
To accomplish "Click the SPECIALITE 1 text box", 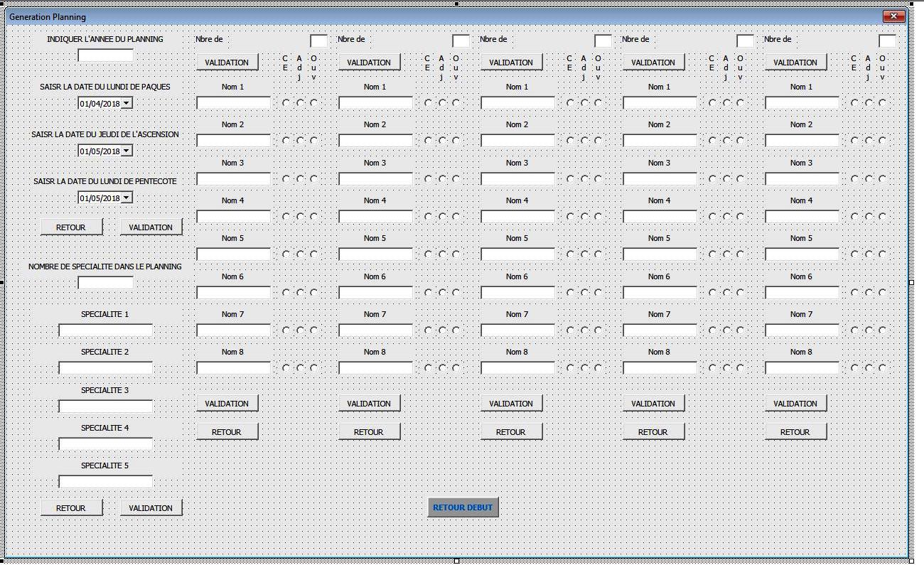I will pos(106,330).
